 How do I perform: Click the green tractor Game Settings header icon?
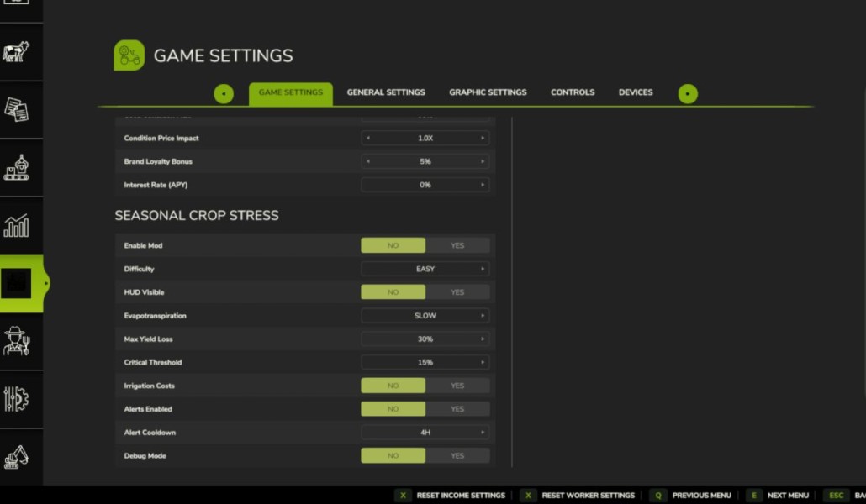click(129, 55)
